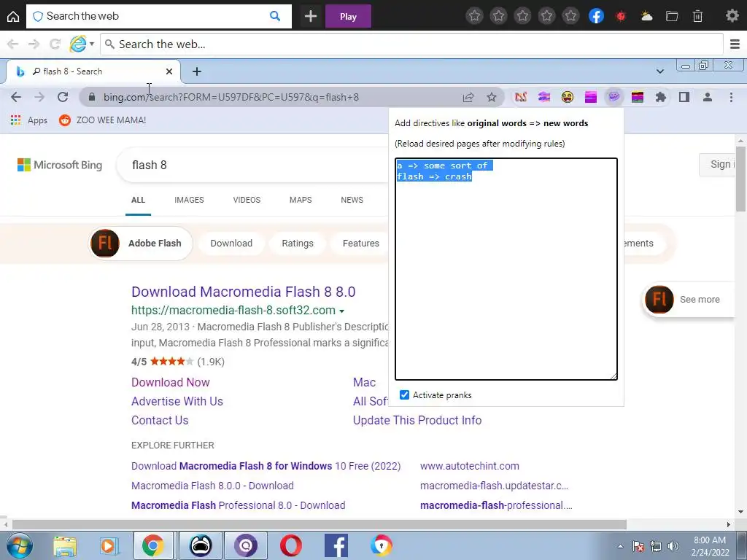Click the Download filter chip

[x=231, y=244]
